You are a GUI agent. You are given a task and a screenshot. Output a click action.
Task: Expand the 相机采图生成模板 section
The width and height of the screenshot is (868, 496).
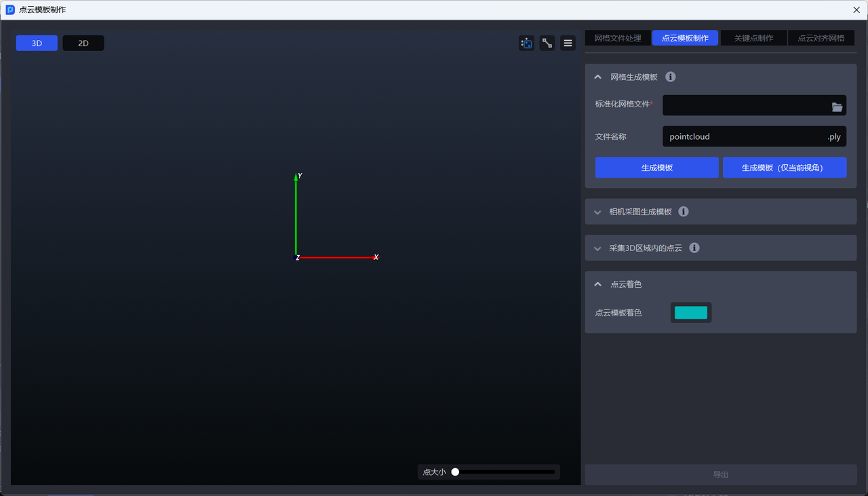597,212
